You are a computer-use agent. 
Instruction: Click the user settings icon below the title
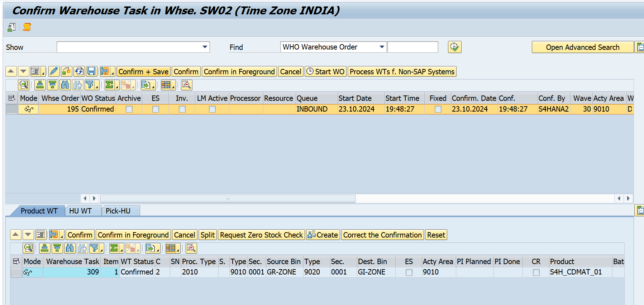11,27
